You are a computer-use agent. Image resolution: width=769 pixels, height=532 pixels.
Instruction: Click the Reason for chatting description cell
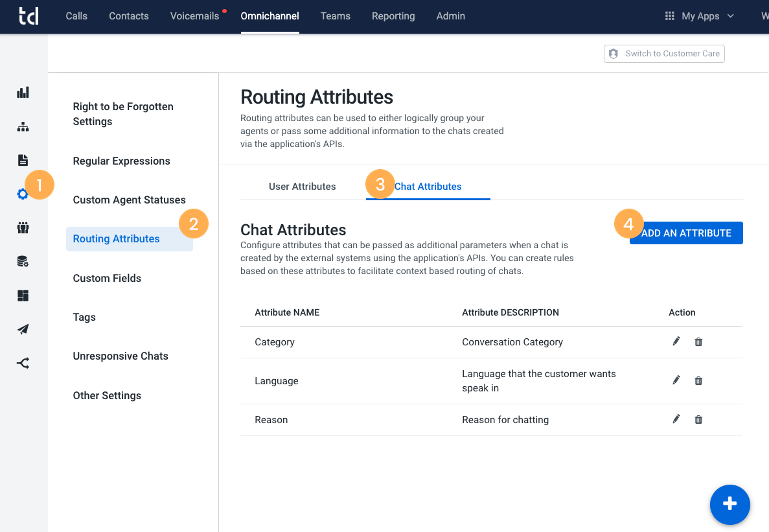tap(505, 420)
